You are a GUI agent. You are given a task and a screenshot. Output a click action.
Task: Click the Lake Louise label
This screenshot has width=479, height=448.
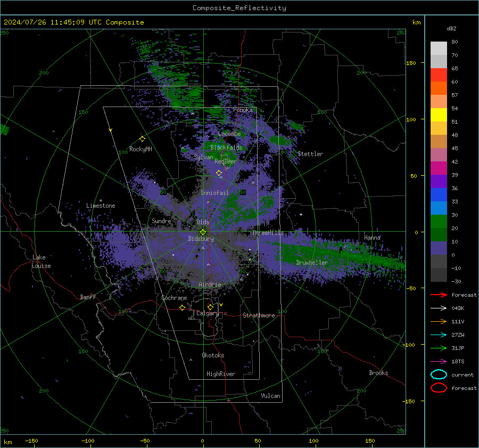point(42,262)
